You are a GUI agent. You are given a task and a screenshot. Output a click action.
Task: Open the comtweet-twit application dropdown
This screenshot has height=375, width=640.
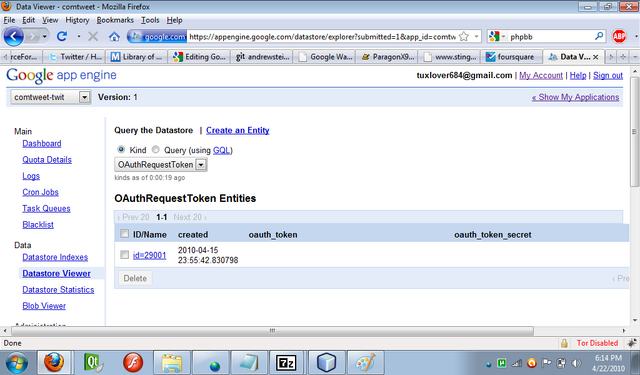(51, 97)
